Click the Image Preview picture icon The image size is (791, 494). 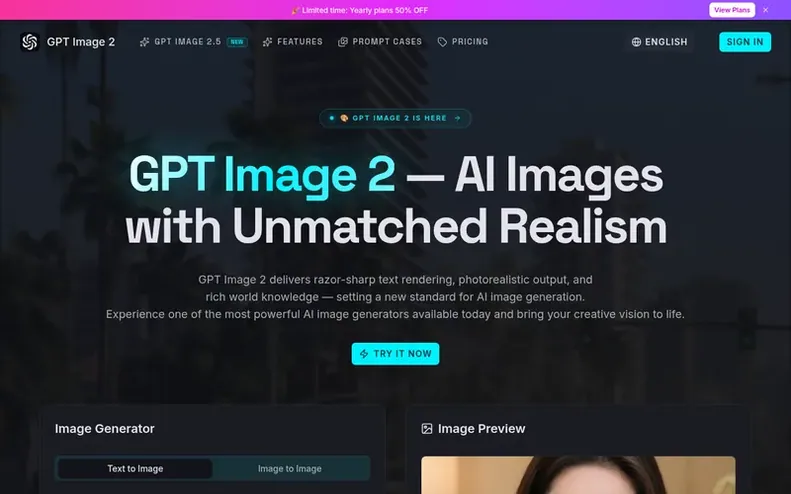[427, 429]
